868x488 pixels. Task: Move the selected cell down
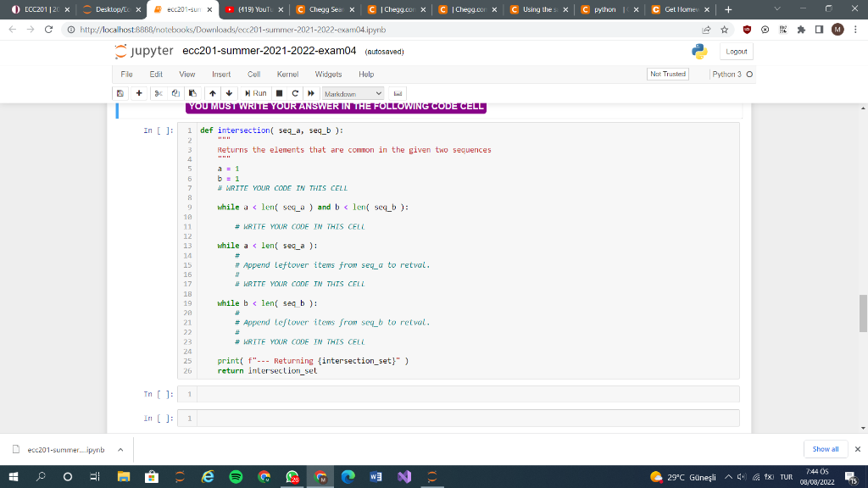click(x=229, y=93)
